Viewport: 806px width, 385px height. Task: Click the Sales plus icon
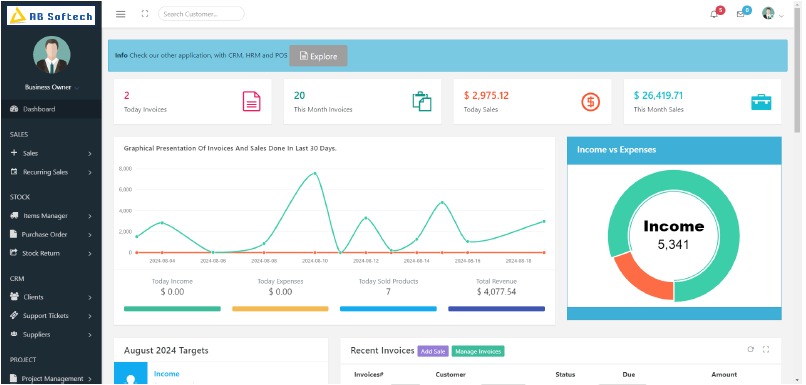tap(14, 153)
